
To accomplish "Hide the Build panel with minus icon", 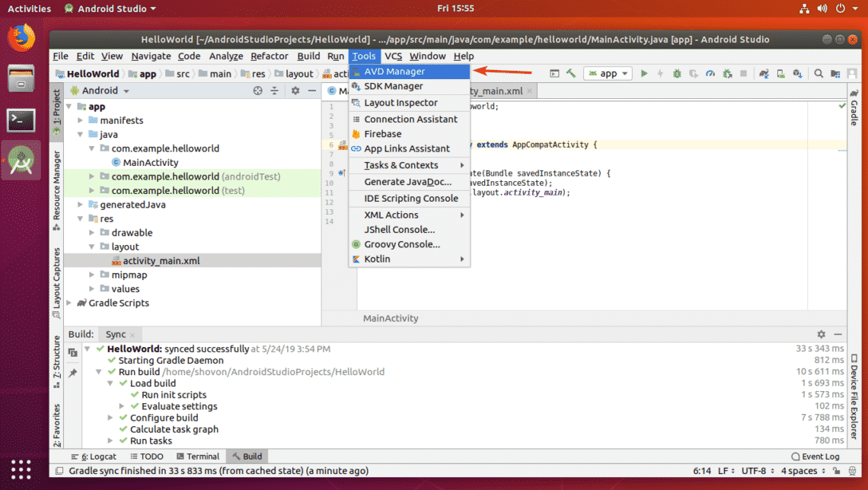I will [838, 334].
